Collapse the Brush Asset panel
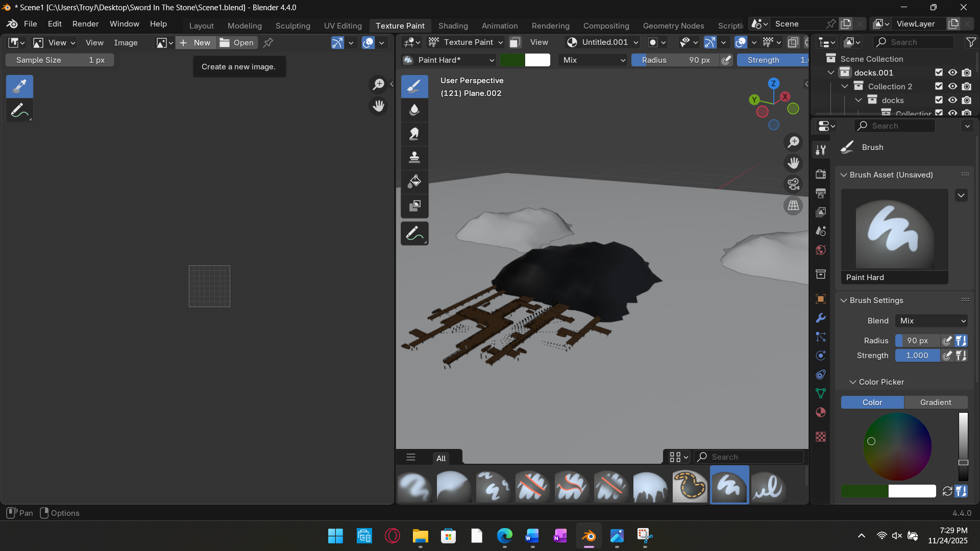Viewport: 980px width, 551px height. coord(844,175)
